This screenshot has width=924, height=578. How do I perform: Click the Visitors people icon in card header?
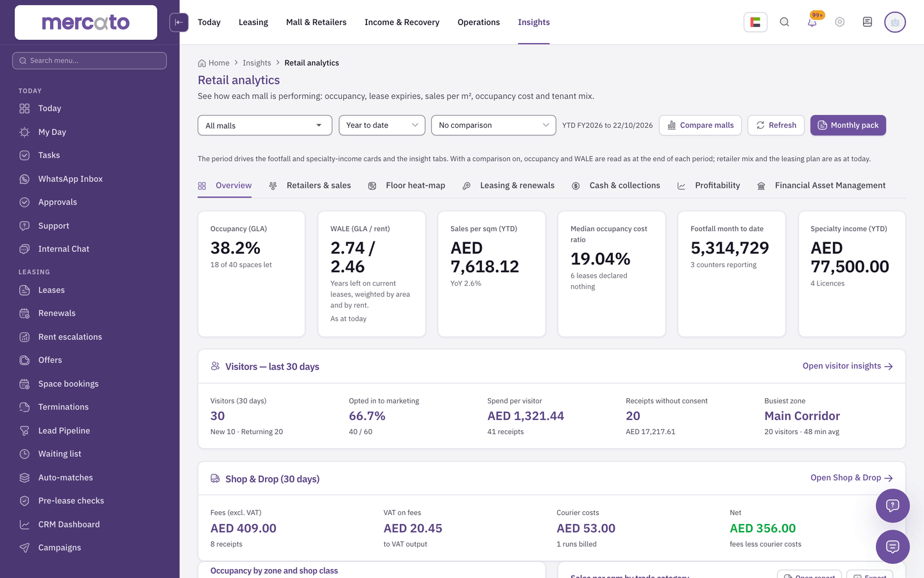click(x=216, y=366)
